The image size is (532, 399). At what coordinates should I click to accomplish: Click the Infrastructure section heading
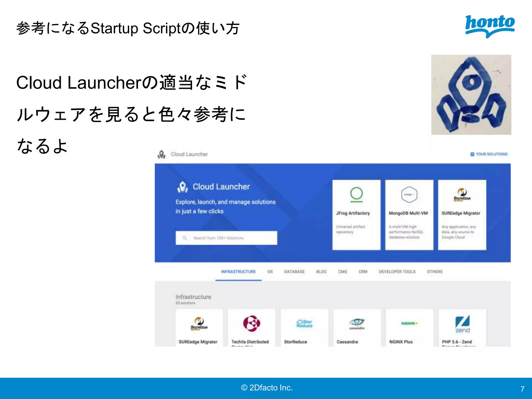point(193,297)
